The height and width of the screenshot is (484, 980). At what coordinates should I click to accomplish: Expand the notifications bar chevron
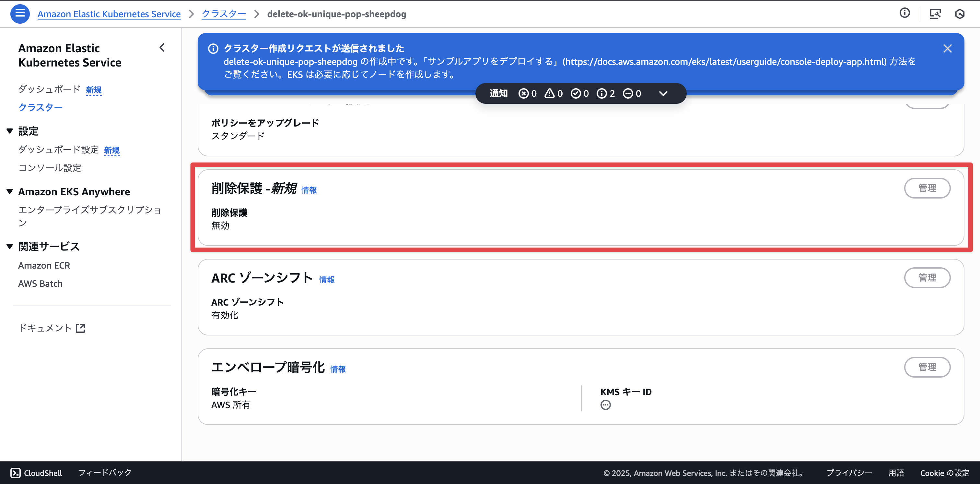point(663,93)
